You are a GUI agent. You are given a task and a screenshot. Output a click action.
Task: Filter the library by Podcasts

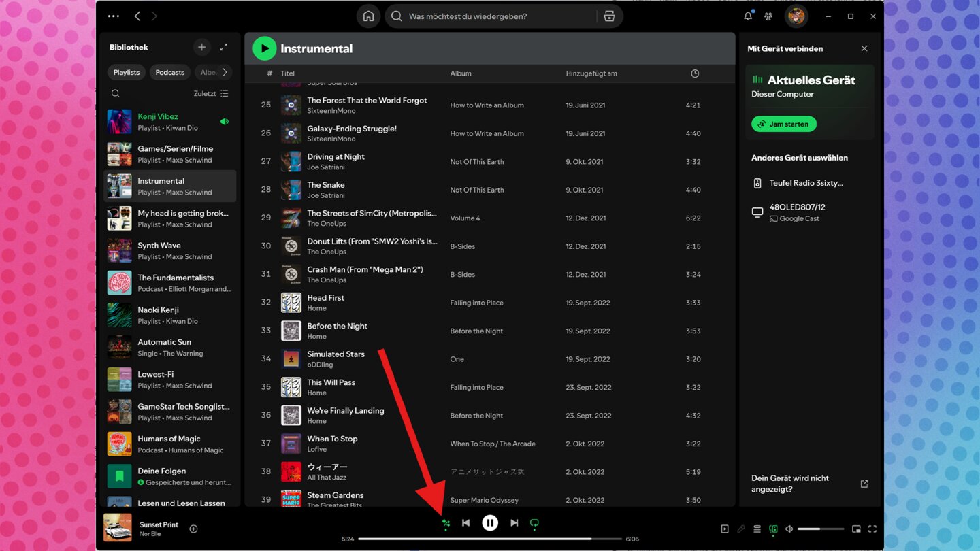(x=169, y=72)
